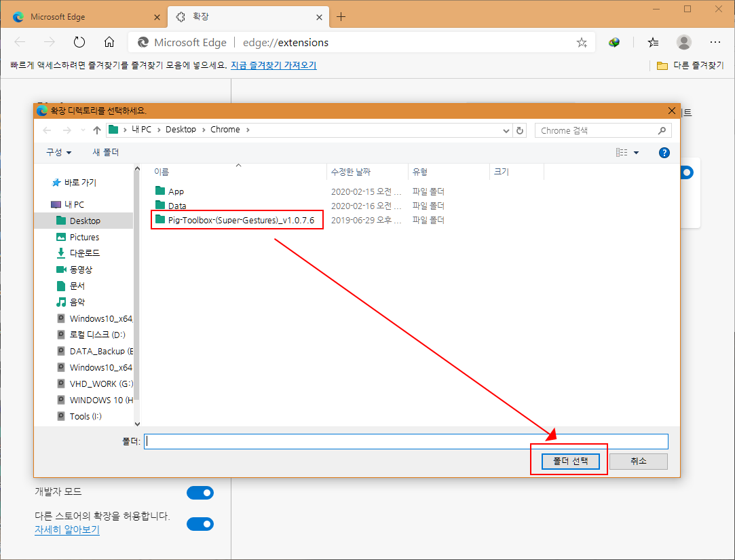This screenshot has height=560, width=735.
Task: Click 새 폴더 in dialog toolbar
Action: click(105, 153)
